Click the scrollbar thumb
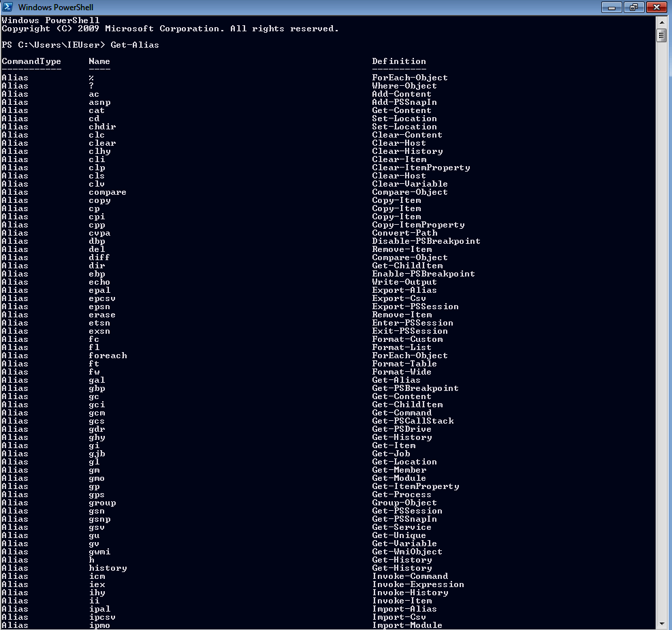The width and height of the screenshot is (672, 630). click(662, 35)
